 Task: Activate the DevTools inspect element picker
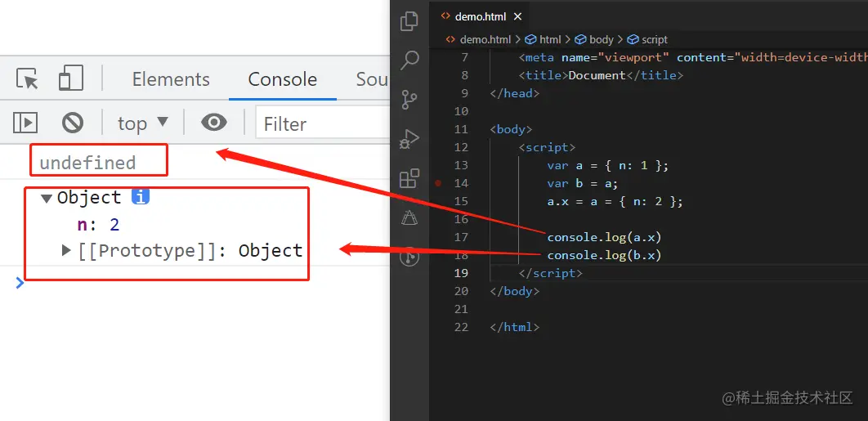[x=27, y=78]
